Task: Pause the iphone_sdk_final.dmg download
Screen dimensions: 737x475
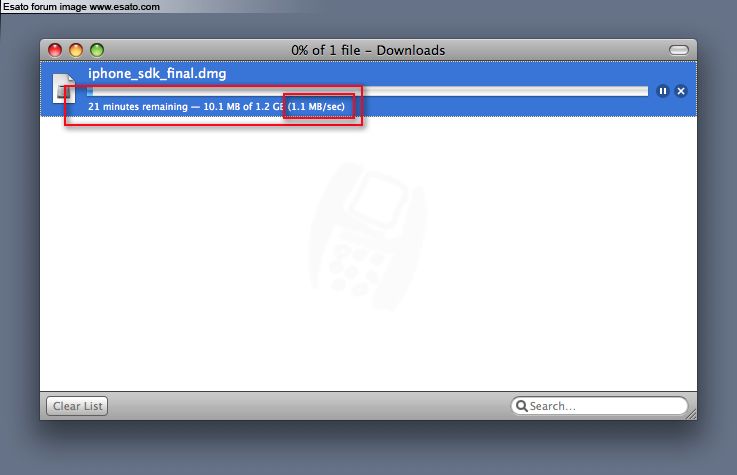Action: pos(662,91)
